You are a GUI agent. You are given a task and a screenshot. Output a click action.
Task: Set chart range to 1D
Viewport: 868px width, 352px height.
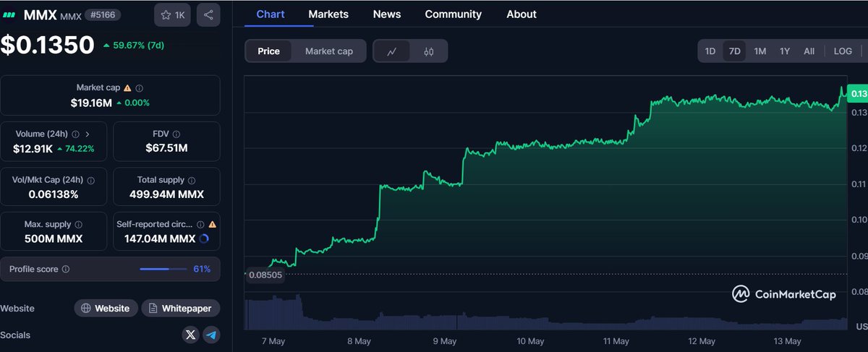710,51
